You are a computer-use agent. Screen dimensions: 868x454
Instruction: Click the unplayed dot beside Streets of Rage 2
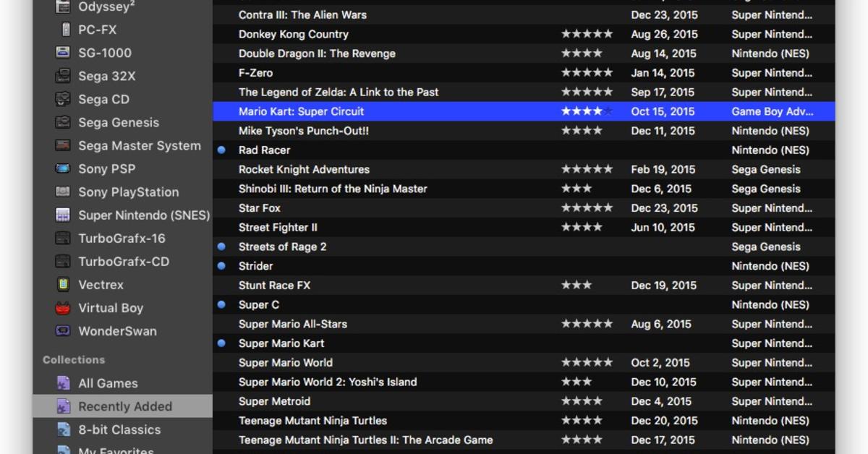(x=221, y=247)
